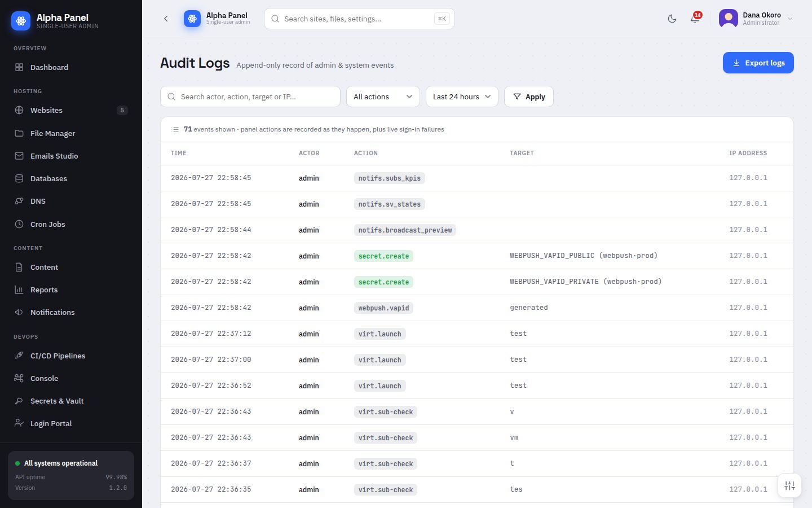The width and height of the screenshot is (812, 508).
Task: Click the notifs.subs_kpis action tag
Action: pos(389,178)
